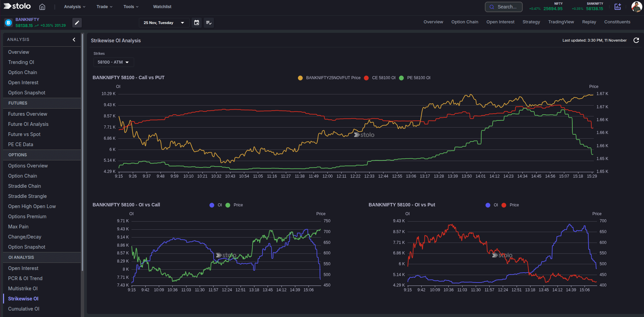The width and height of the screenshot is (644, 317).
Task: Open the Trade menu in the top bar
Action: [x=104, y=6]
